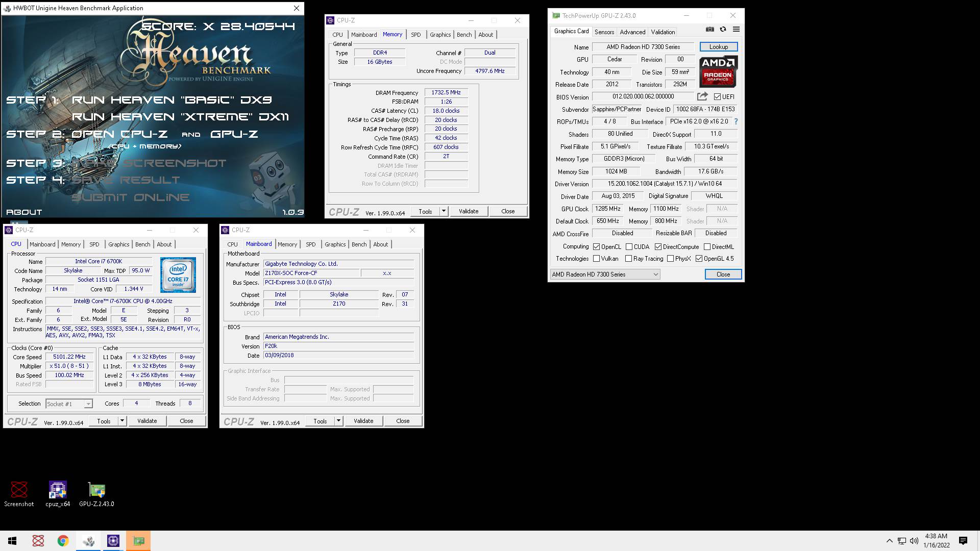The width and height of the screenshot is (980, 551).
Task: Toggle the UEFI checkbox in GPU-Z
Action: tap(717, 97)
